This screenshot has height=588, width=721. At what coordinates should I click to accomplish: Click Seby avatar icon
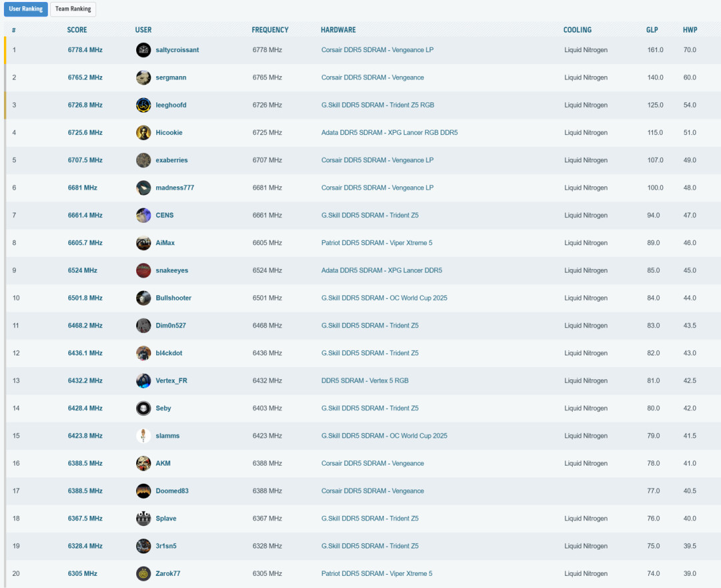tap(144, 408)
